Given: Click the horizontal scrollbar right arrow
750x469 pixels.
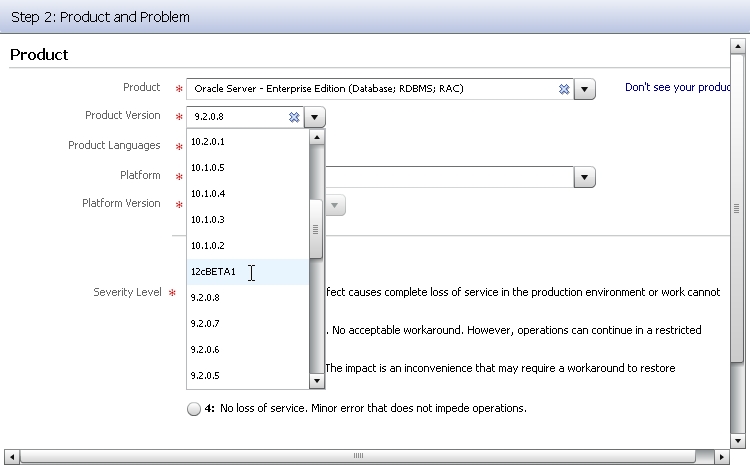Looking at the screenshot, I should (x=722, y=457).
